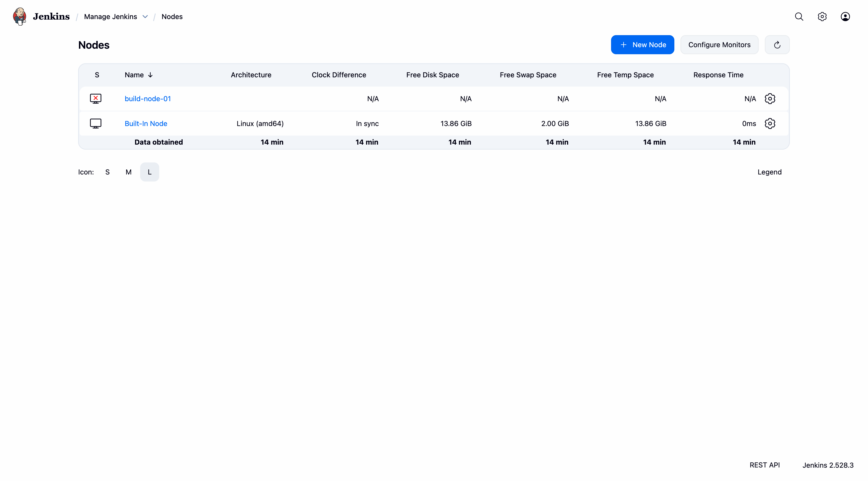This screenshot has height=481, width=868.
Task: Click the refresh status icon button
Action: [777, 45]
